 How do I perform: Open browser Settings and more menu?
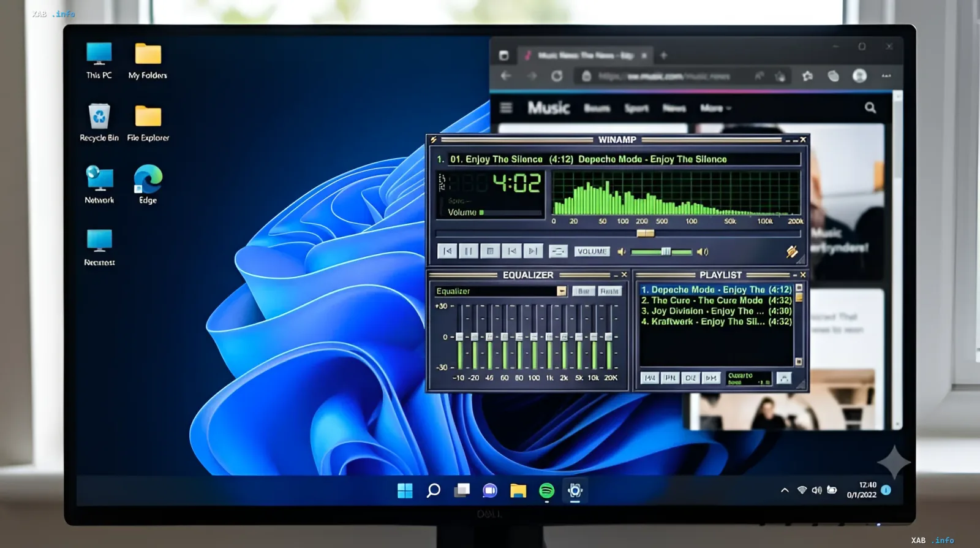tap(886, 76)
